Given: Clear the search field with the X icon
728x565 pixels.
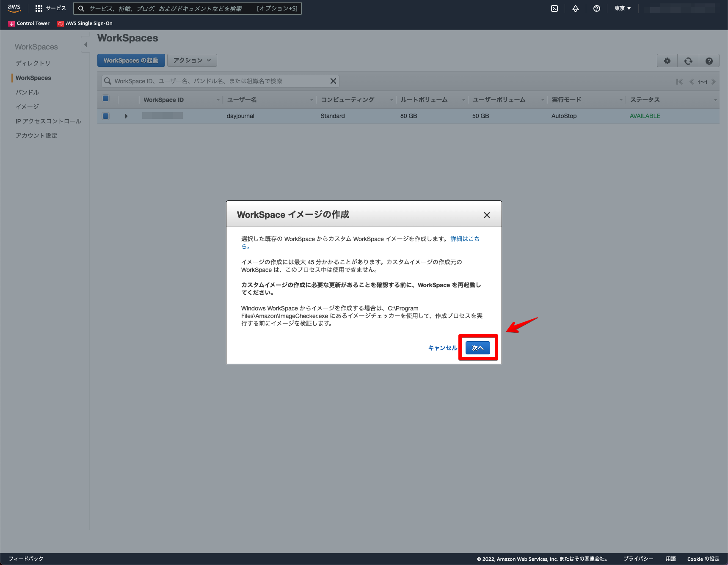Looking at the screenshot, I should tap(333, 81).
